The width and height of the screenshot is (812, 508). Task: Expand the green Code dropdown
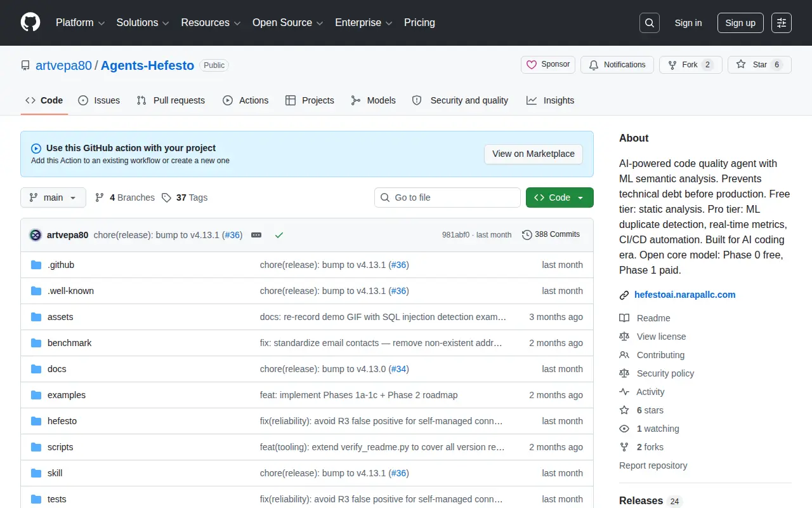(x=560, y=197)
